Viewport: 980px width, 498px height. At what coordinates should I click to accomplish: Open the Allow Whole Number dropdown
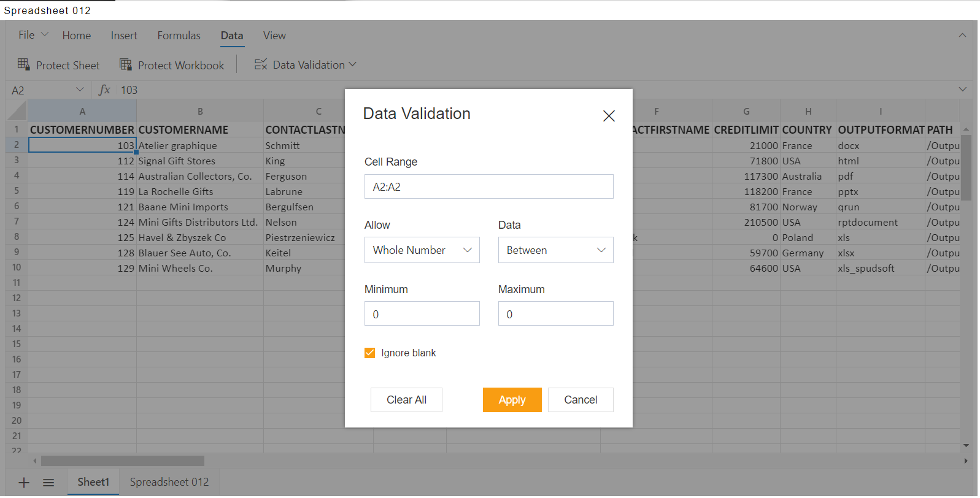[422, 250]
